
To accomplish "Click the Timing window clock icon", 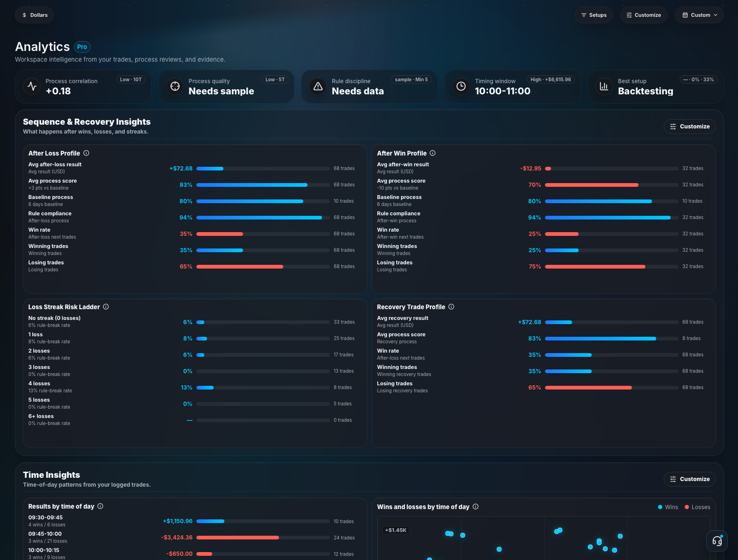I will click(x=461, y=86).
